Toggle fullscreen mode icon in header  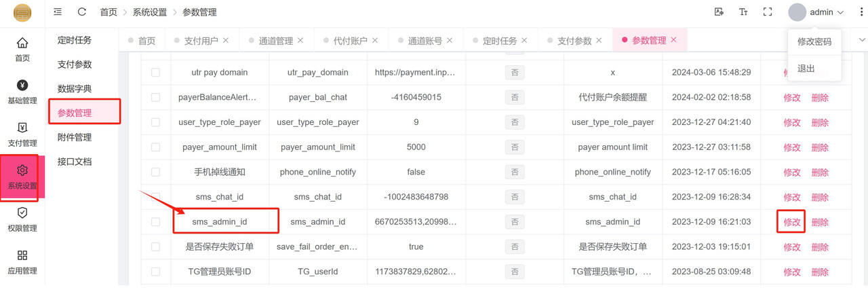click(x=768, y=12)
